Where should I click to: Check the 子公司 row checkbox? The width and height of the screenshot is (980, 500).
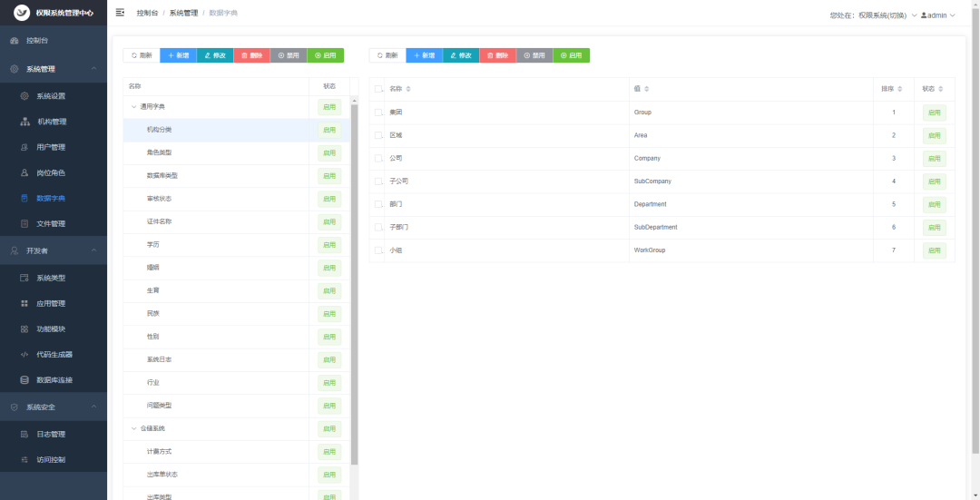pyautogui.click(x=378, y=181)
